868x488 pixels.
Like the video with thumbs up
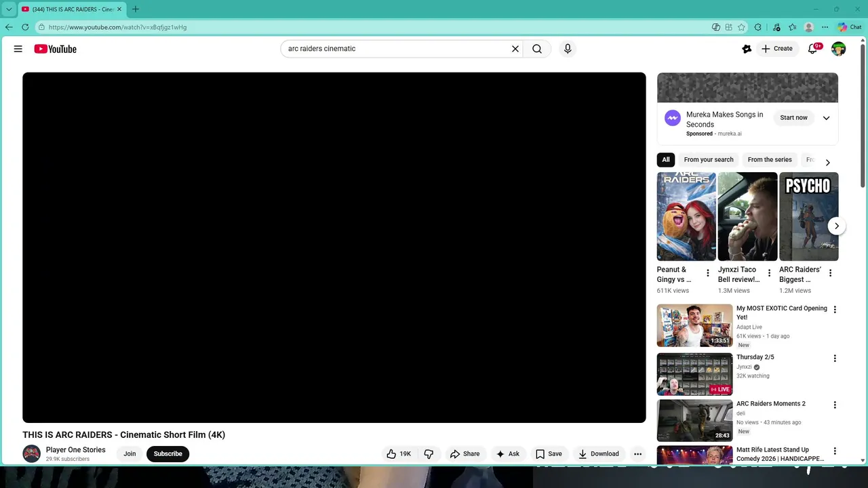tap(399, 454)
